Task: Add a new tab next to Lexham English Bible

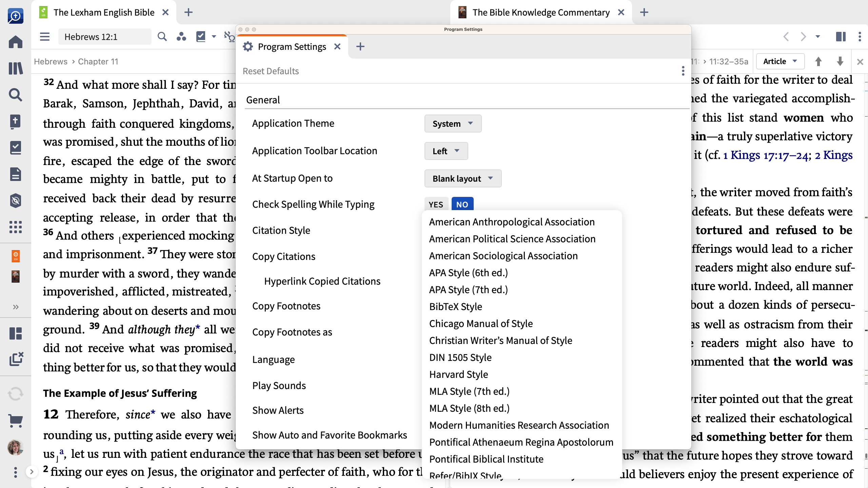Action: (189, 13)
